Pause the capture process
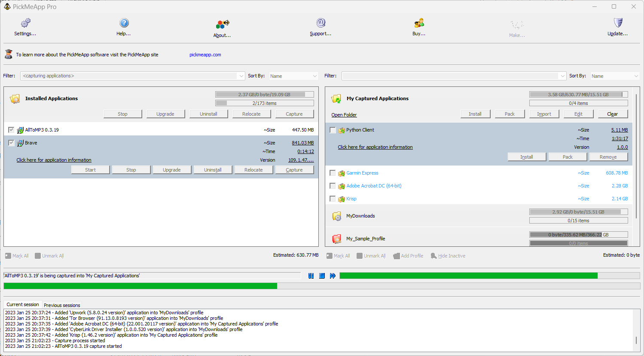 (x=311, y=276)
